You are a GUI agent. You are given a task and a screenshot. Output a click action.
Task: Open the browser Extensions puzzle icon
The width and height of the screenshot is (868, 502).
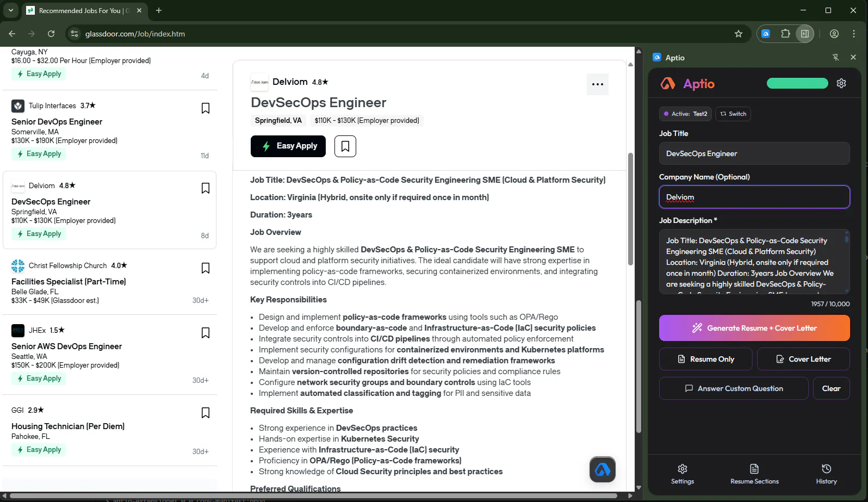tap(785, 34)
